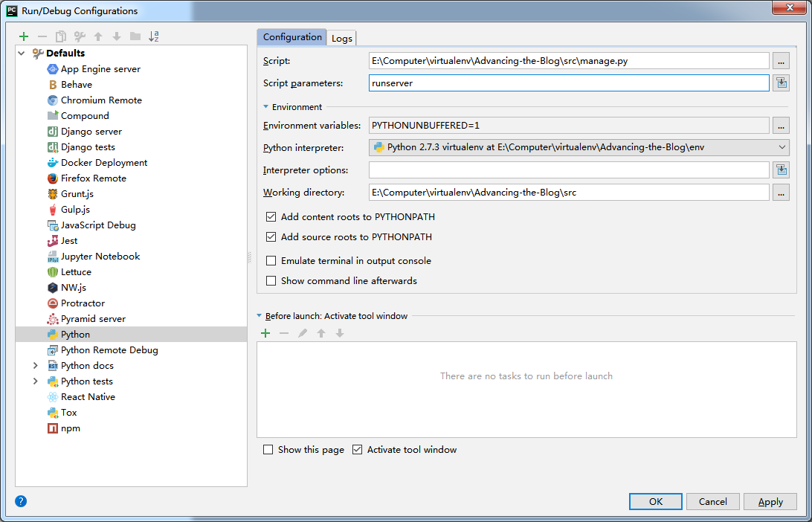The height and width of the screenshot is (522, 812).
Task: Click the Interpreter options input field
Action: 569,170
